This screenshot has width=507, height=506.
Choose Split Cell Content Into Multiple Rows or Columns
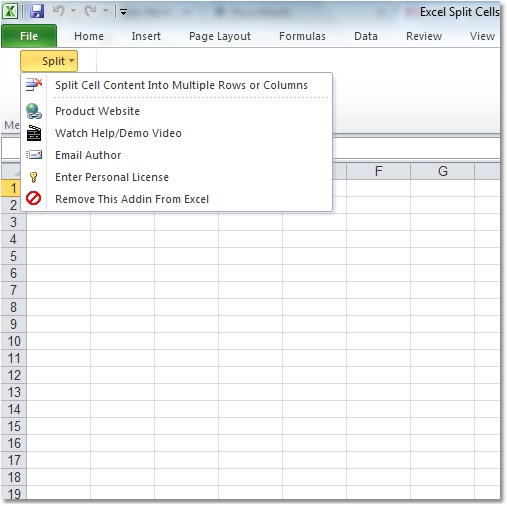pyautogui.click(x=177, y=85)
